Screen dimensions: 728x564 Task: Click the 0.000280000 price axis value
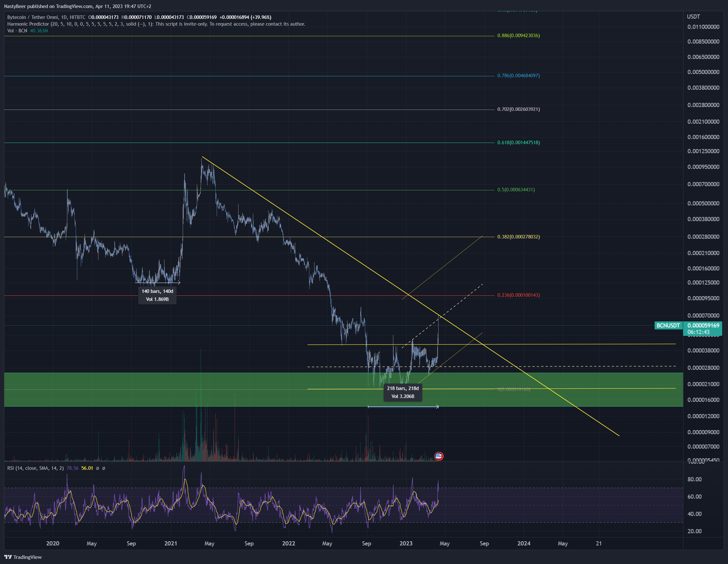[x=703, y=236]
